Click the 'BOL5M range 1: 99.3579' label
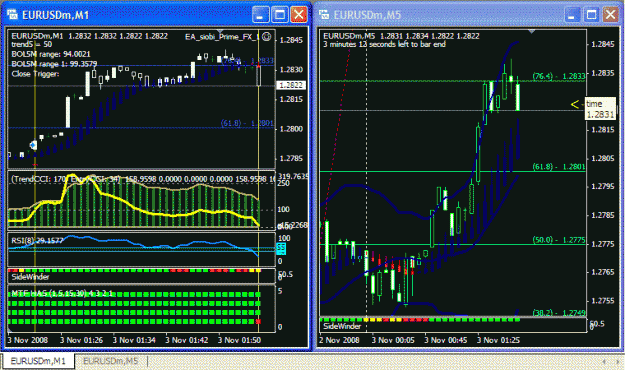 pos(54,64)
